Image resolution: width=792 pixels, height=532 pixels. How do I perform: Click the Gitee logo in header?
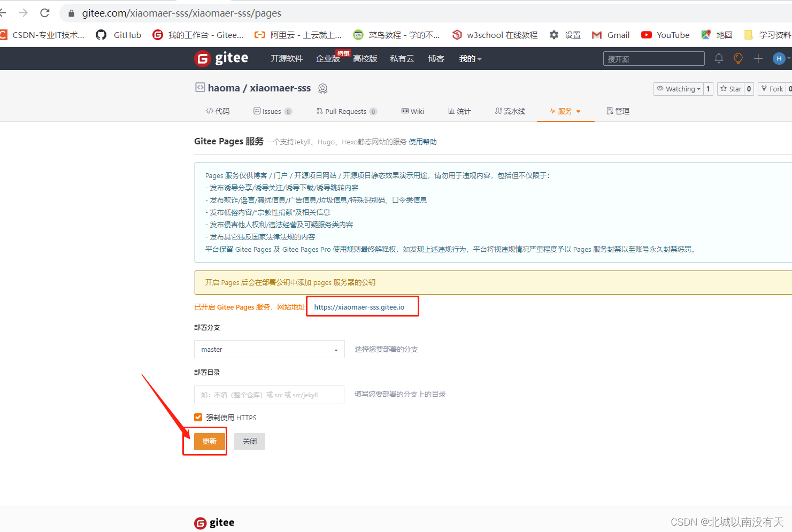[x=221, y=58]
